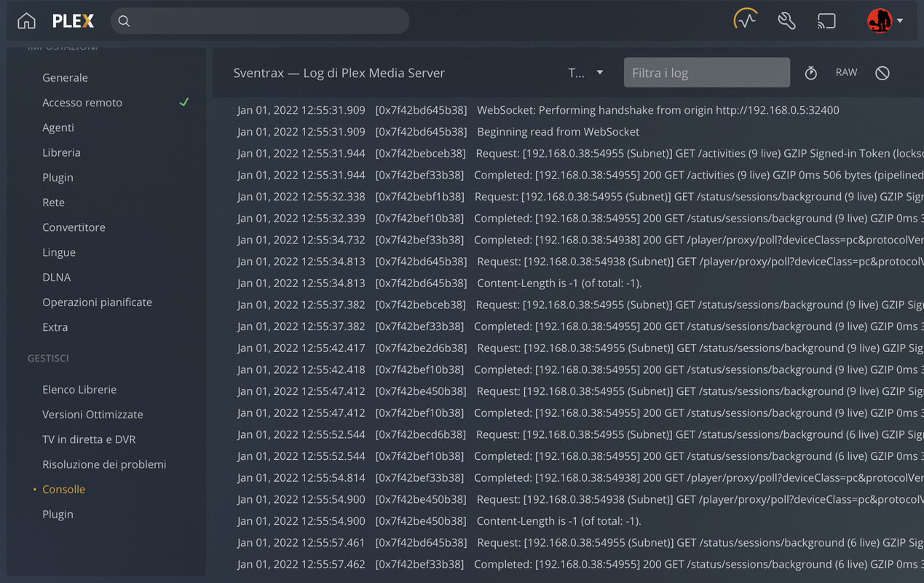The width and height of the screenshot is (924, 583).
Task: Open Convertitore settings
Action: click(x=74, y=227)
